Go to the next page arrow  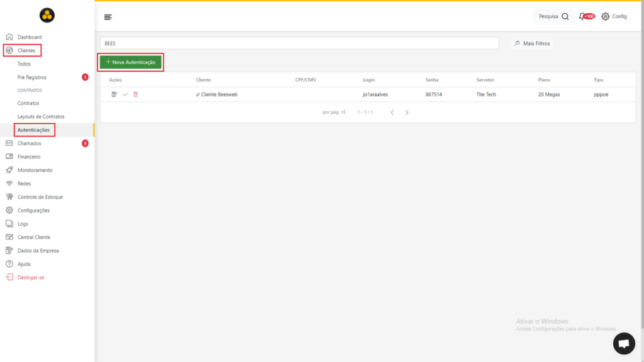[407, 112]
